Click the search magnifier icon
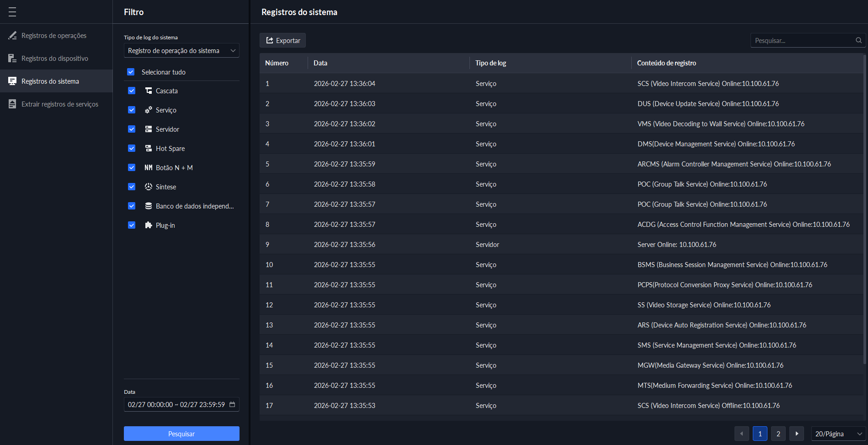The width and height of the screenshot is (868, 445). click(858, 40)
